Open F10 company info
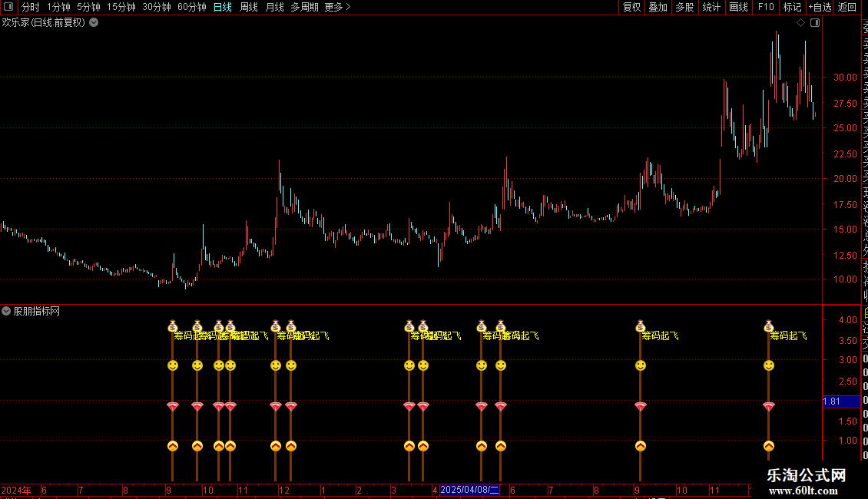This screenshot has height=499, width=868. 766,7
